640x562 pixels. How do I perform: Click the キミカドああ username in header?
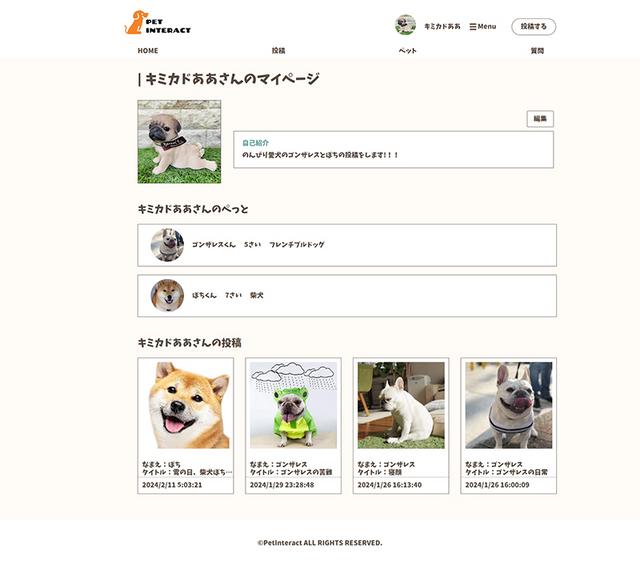[x=442, y=27]
